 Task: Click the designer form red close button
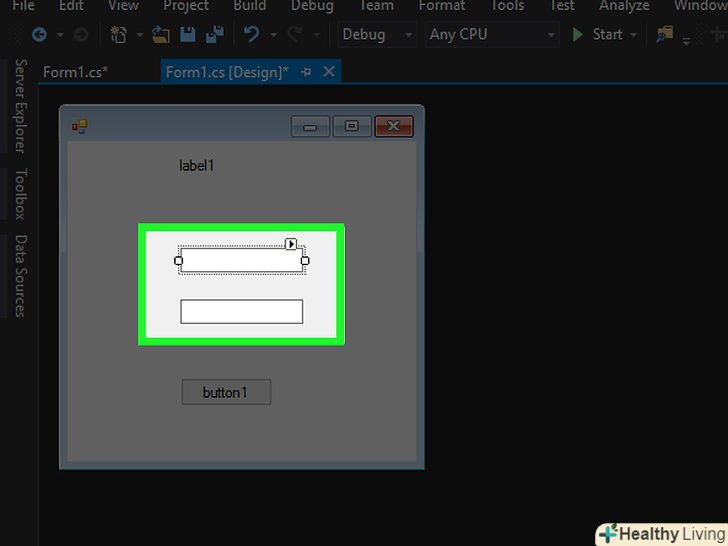pos(394,126)
